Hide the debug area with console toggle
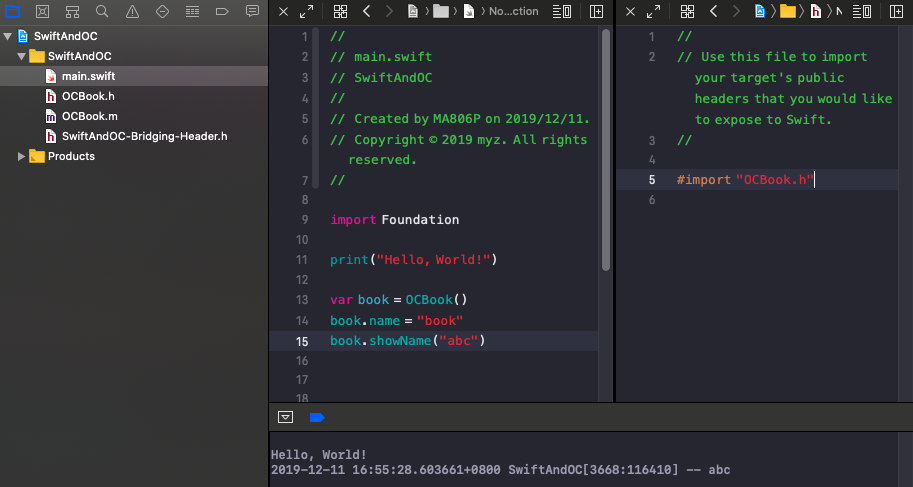 (286, 417)
